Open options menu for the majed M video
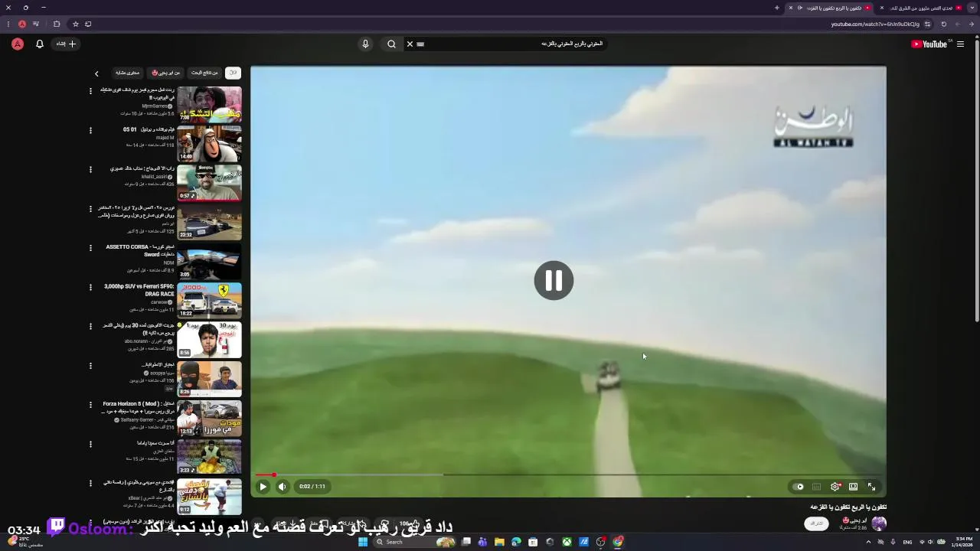The height and width of the screenshot is (551, 980). 90,130
